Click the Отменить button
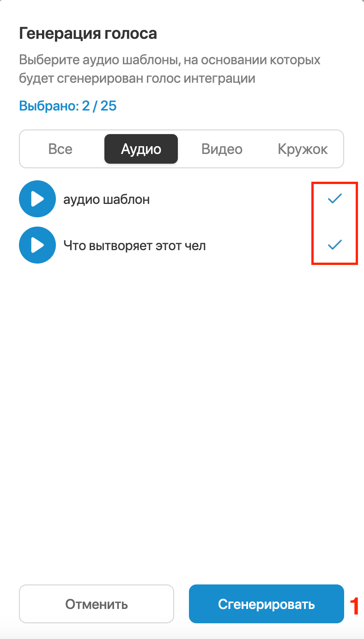 point(97,604)
